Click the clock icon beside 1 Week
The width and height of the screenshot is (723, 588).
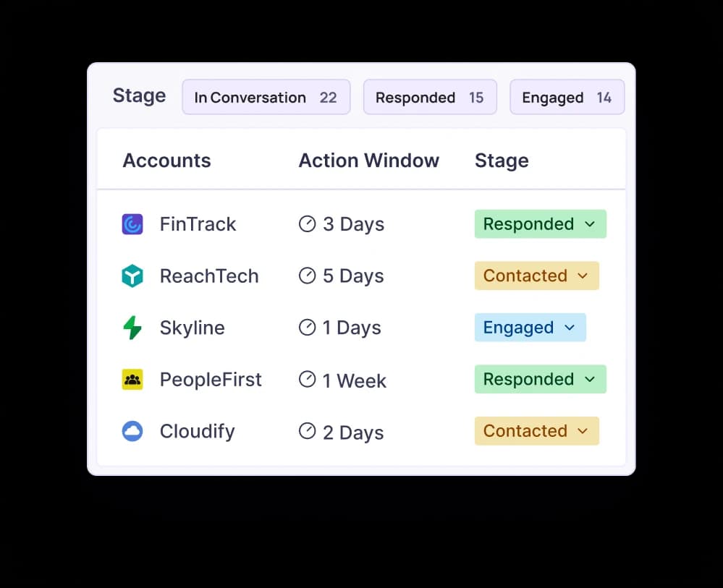pos(307,379)
